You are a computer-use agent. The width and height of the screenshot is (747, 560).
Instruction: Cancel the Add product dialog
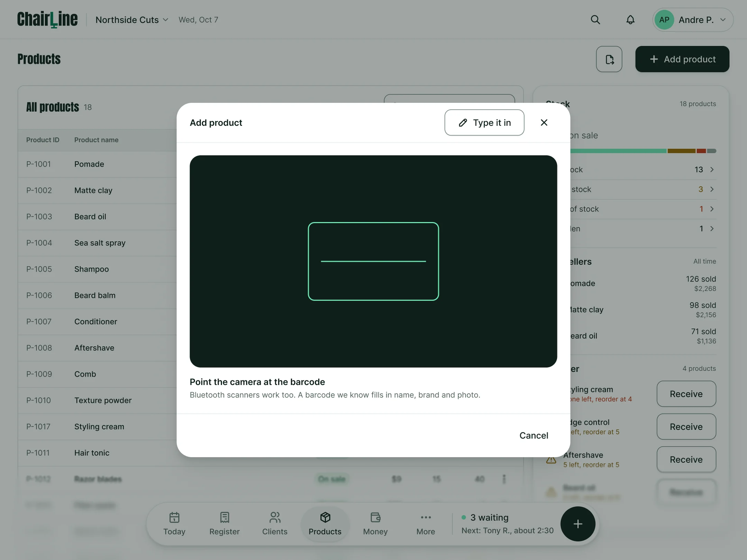534,435
